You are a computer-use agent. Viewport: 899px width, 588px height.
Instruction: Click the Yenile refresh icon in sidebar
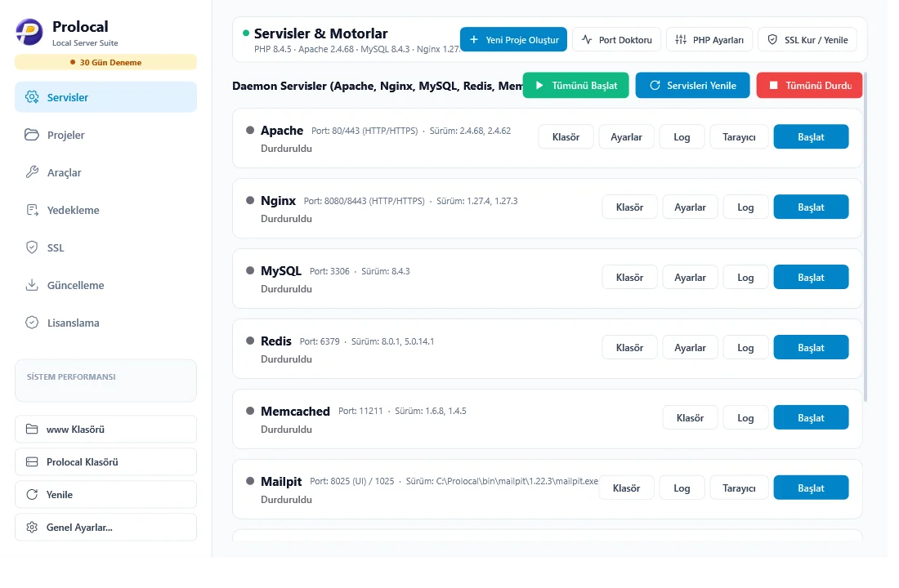(32, 495)
